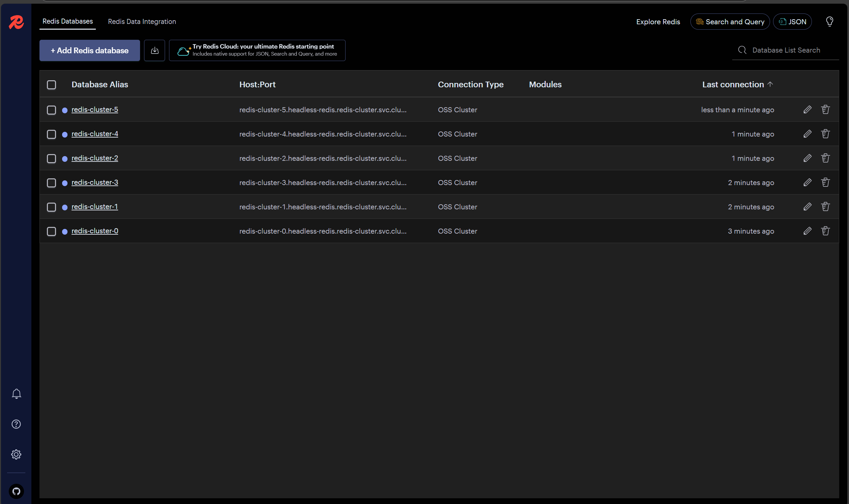Image resolution: width=849 pixels, height=504 pixels.
Task: Click OSS Cluster cell for redis-cluster-3
Action: [457, 182]
